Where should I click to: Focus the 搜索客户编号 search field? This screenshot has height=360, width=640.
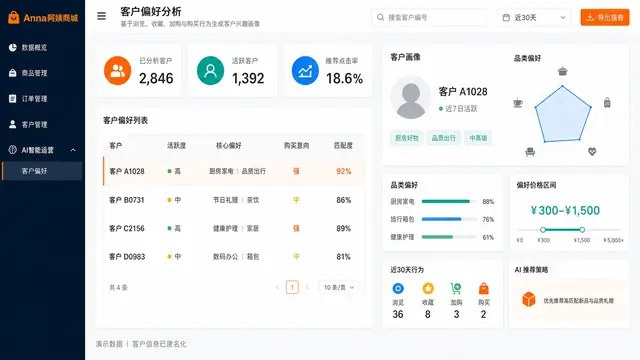point(430,17)
